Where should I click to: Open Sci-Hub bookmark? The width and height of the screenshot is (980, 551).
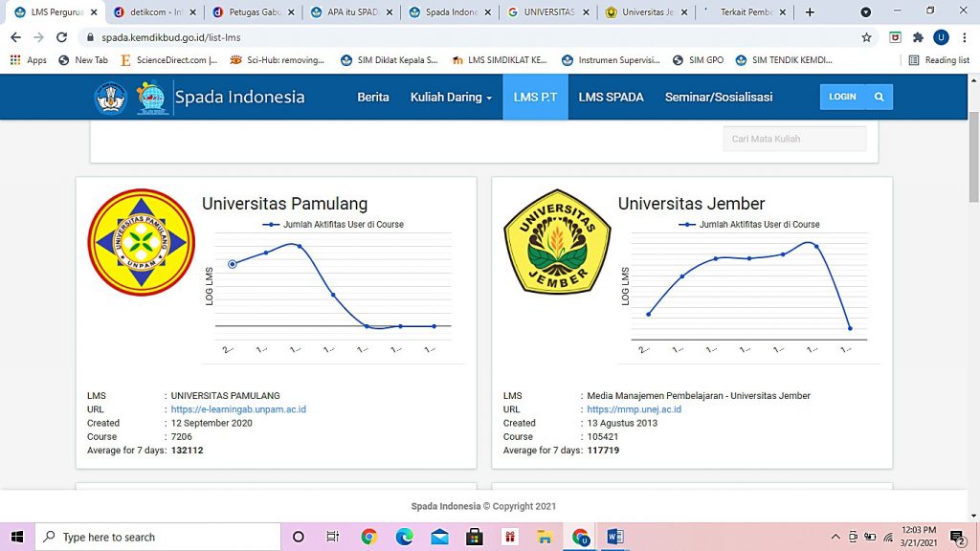tap(278, 60)
